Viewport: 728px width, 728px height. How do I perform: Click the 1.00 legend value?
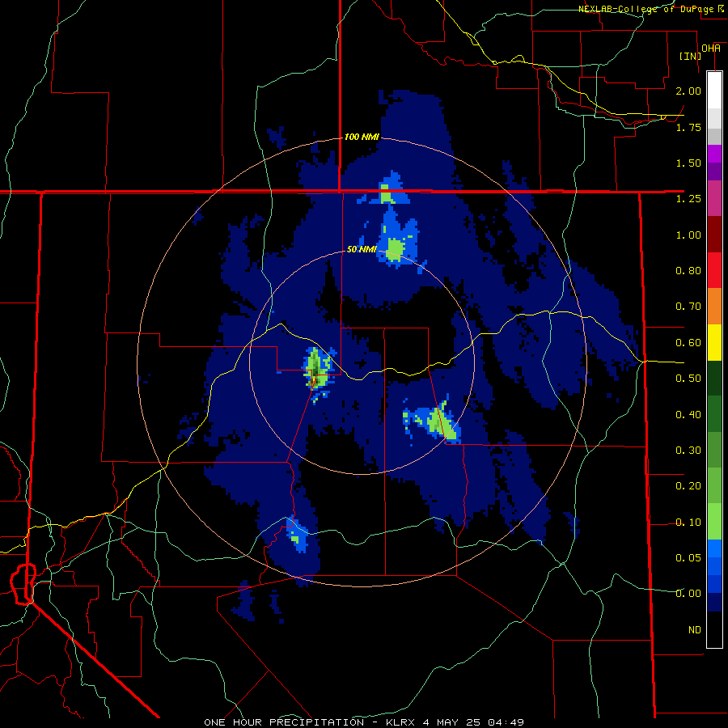pyautogui.click(x=688, y=235)
